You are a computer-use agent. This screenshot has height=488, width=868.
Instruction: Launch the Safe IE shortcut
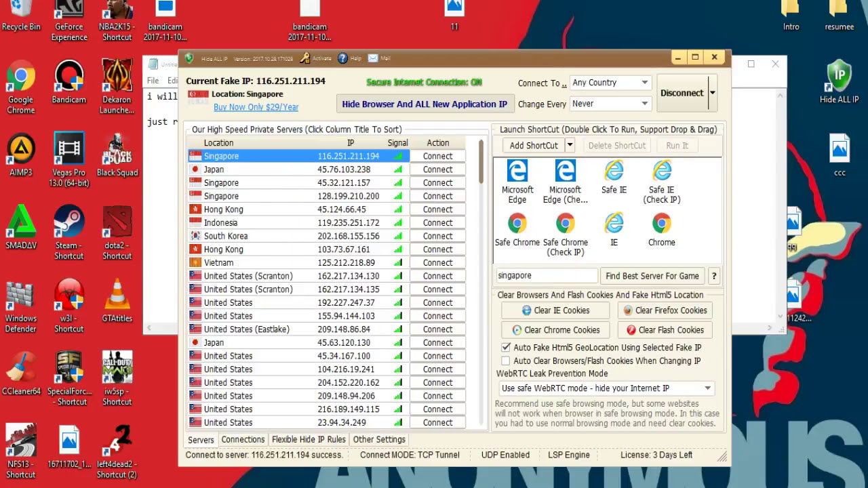[x=614, y=177]
